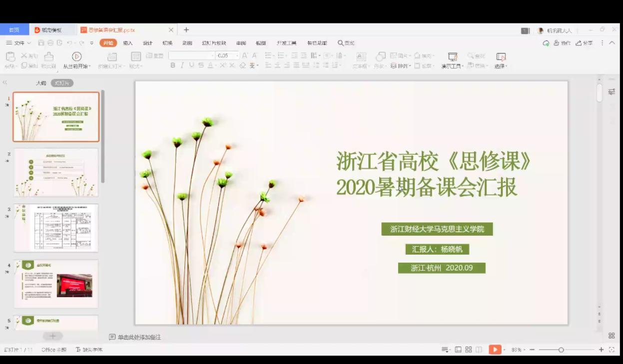Click the Bold formatting icon

[x=173, y=65]
